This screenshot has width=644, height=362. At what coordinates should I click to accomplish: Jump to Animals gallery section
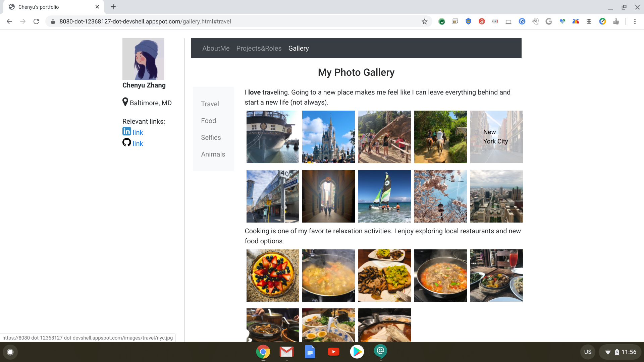(213, 154)
